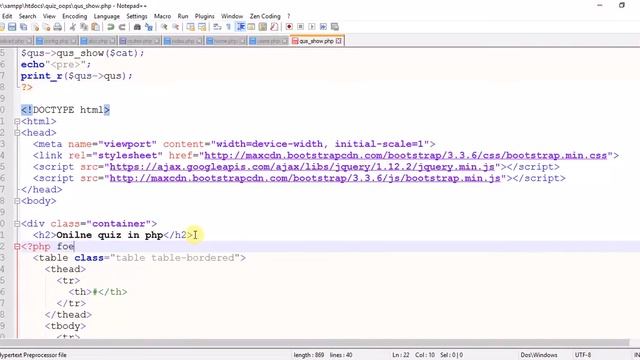640x360 pixels.
Task: Open the Search menu
Action: (x=27, y=16)
